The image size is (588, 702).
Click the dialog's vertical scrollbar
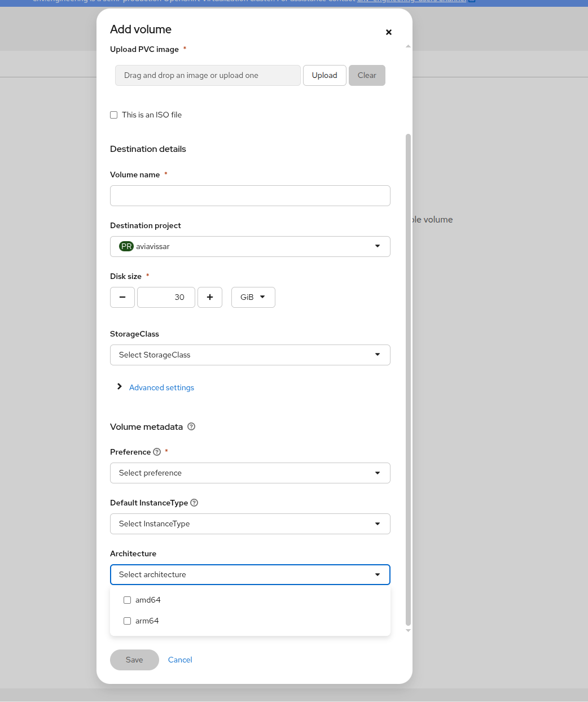point(408,378)
